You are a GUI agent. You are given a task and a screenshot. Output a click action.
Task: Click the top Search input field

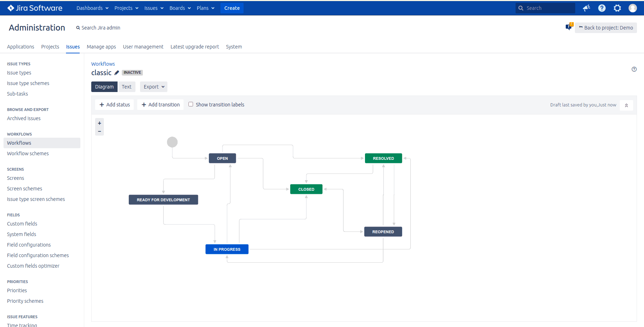pos(545,8)
